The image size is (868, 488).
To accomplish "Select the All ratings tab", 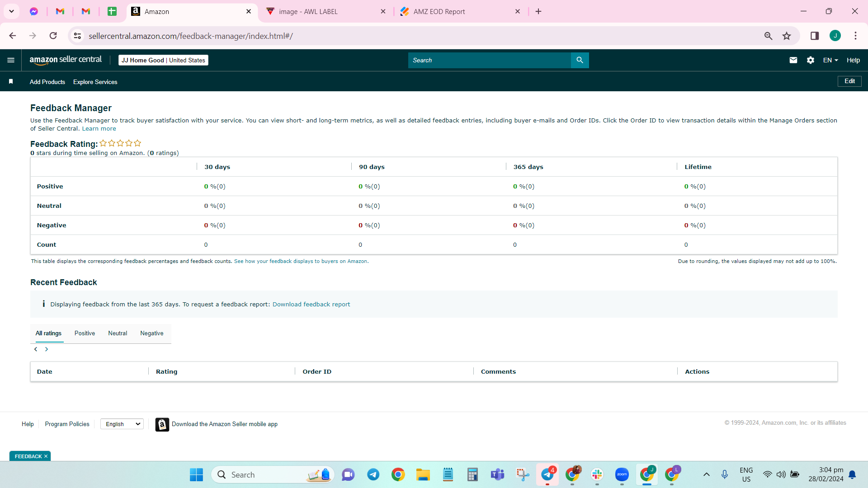I will point(48,333).
